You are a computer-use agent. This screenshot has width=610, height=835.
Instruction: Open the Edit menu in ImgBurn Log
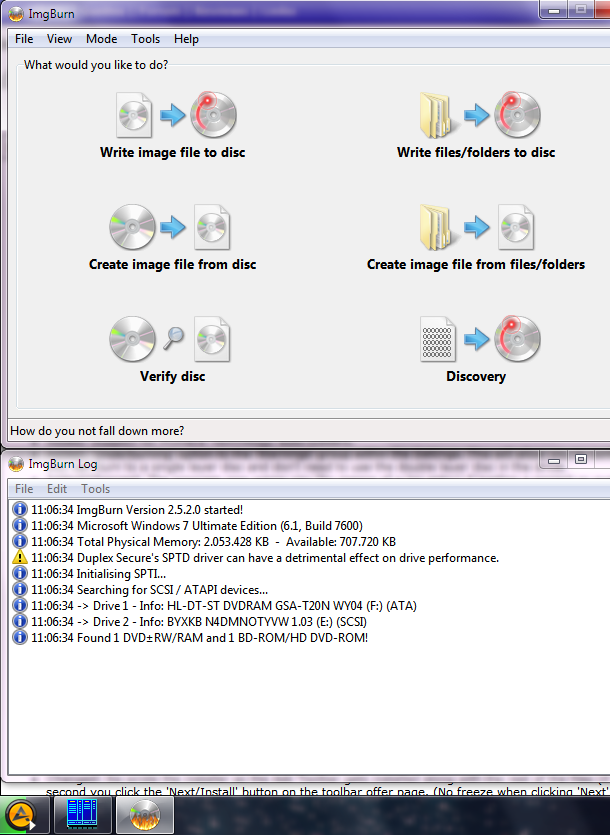[x=57, y=489]
